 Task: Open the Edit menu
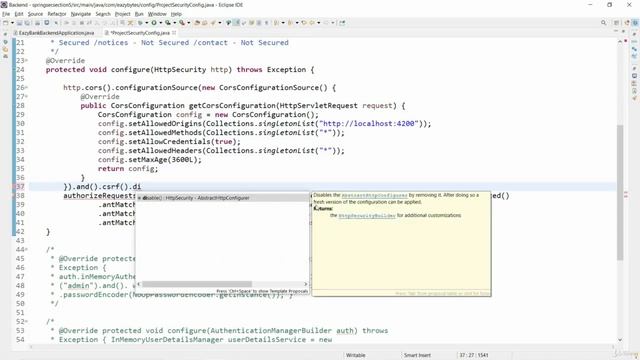click(19, 14)
